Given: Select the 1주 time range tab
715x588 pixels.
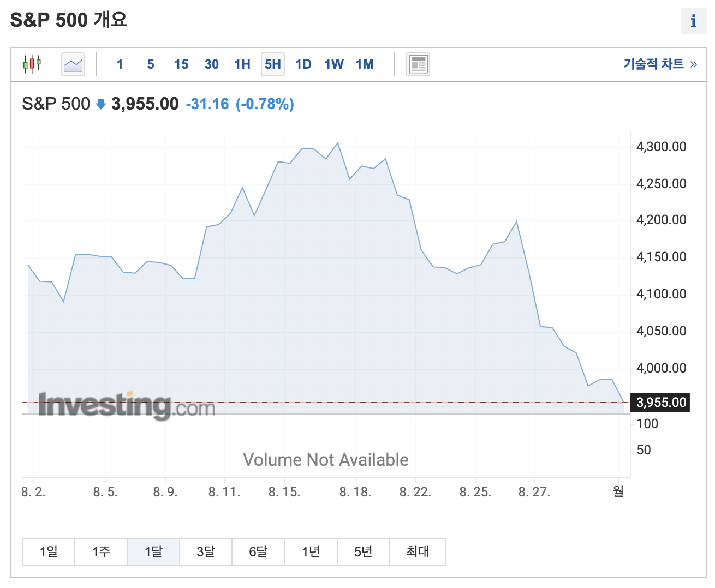Looking at the screenshot, I should tap(101, 552).
